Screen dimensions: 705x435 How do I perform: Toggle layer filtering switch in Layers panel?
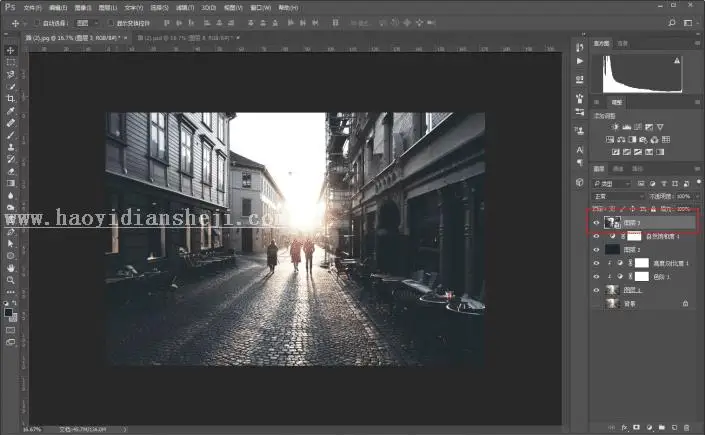click(698, 182)
